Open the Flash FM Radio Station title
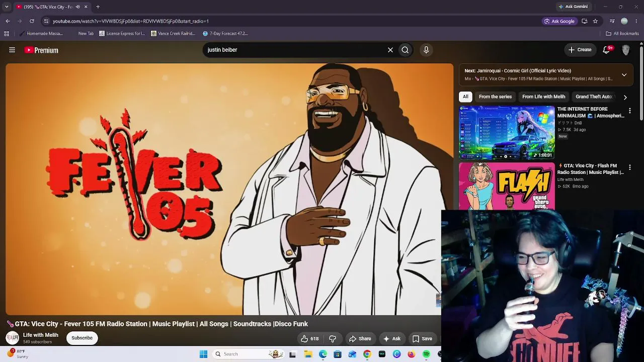This screenshot has height=362, width=644. click(591, 169)
